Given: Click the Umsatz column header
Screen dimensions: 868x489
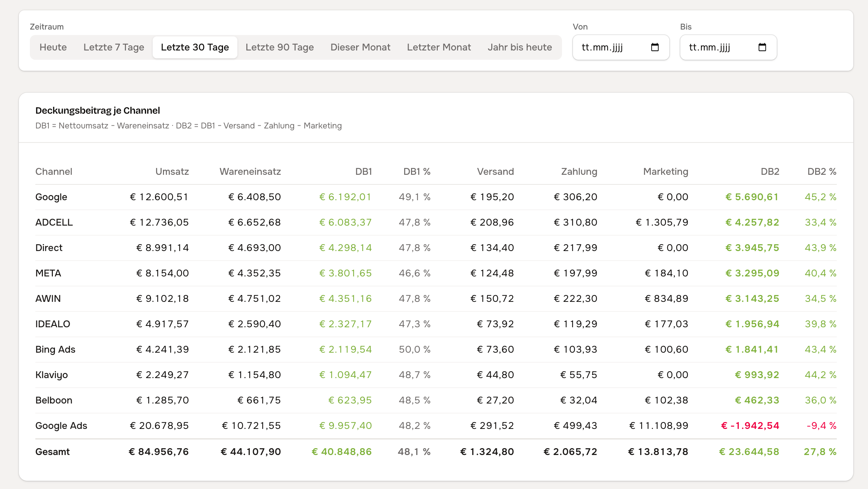Looking at the screenshot, I should click(172, 172).
